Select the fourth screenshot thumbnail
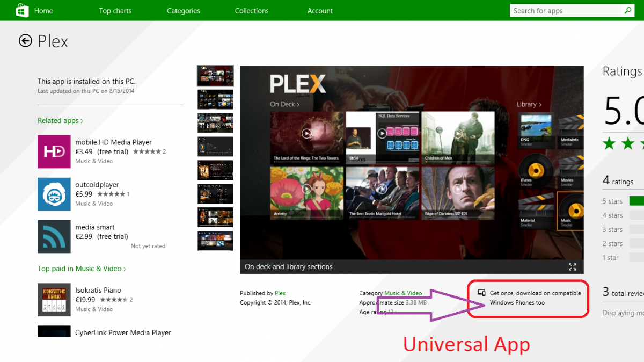 (215, 147)
